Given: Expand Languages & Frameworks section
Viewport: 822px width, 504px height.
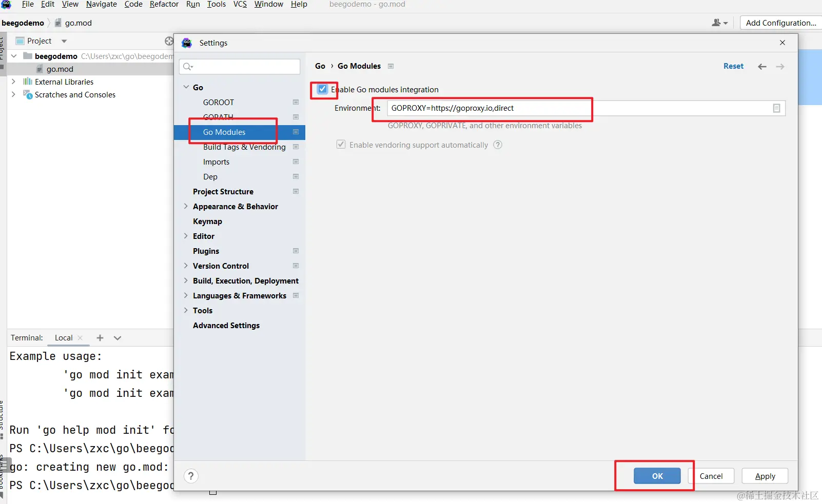Looking at the screenshot, I should [x=186, y=295].
